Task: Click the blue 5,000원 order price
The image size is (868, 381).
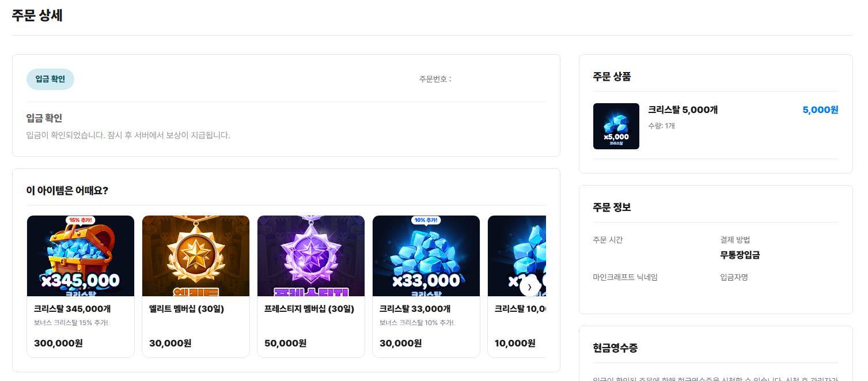Action: (820, 110)
